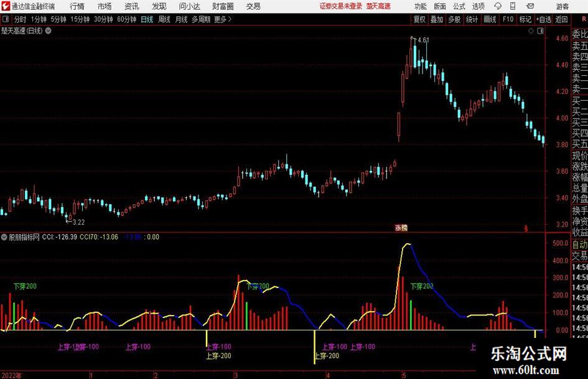Click the month 3 timeline marker

(x=236, y=375)
